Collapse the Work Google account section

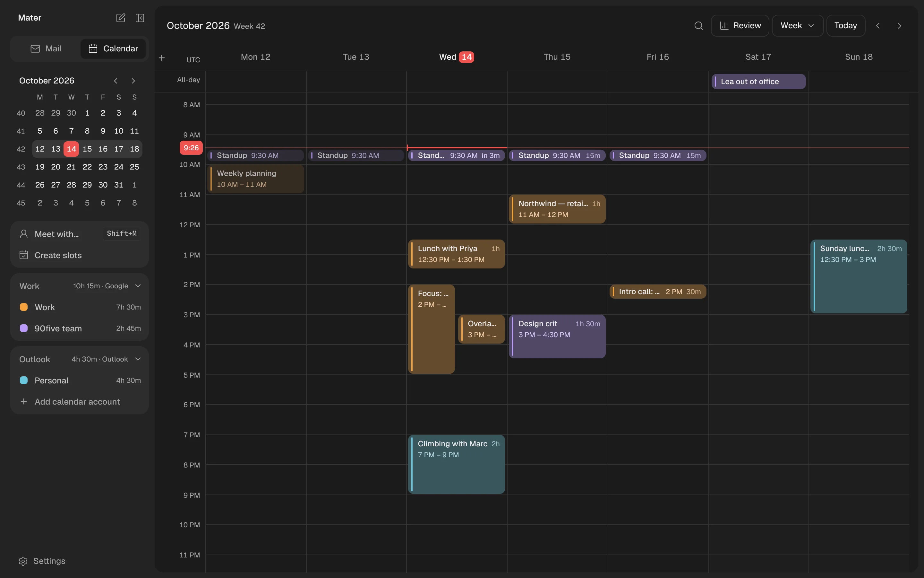pyautogui.click(x=138, y=286)
